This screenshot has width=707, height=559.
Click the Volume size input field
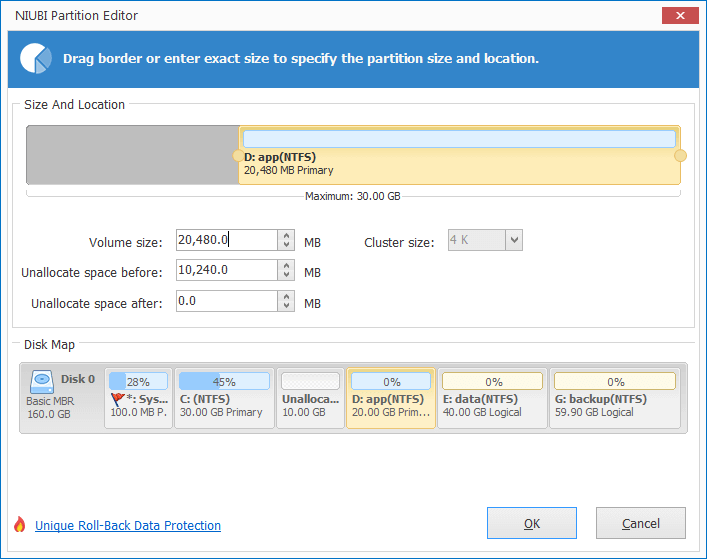click(227, 240)
